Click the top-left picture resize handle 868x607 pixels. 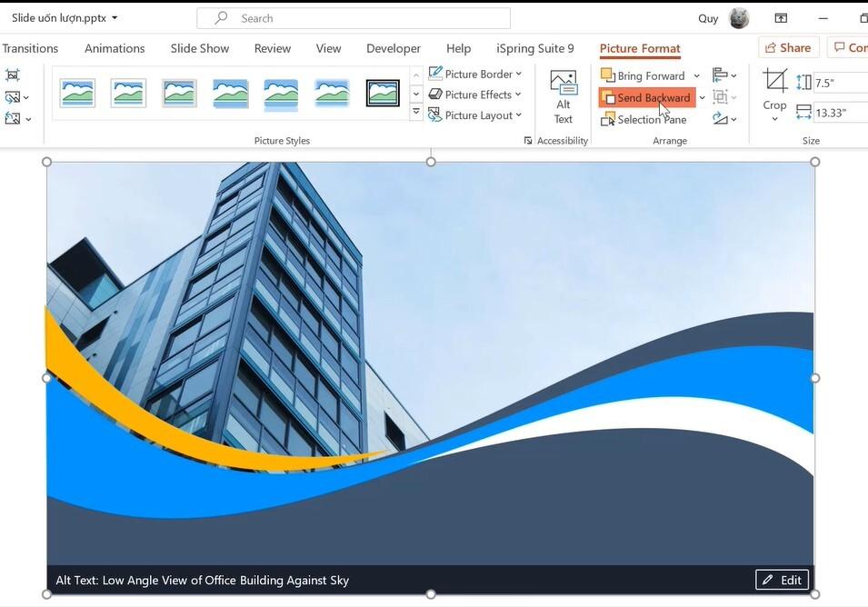(46, 162)
